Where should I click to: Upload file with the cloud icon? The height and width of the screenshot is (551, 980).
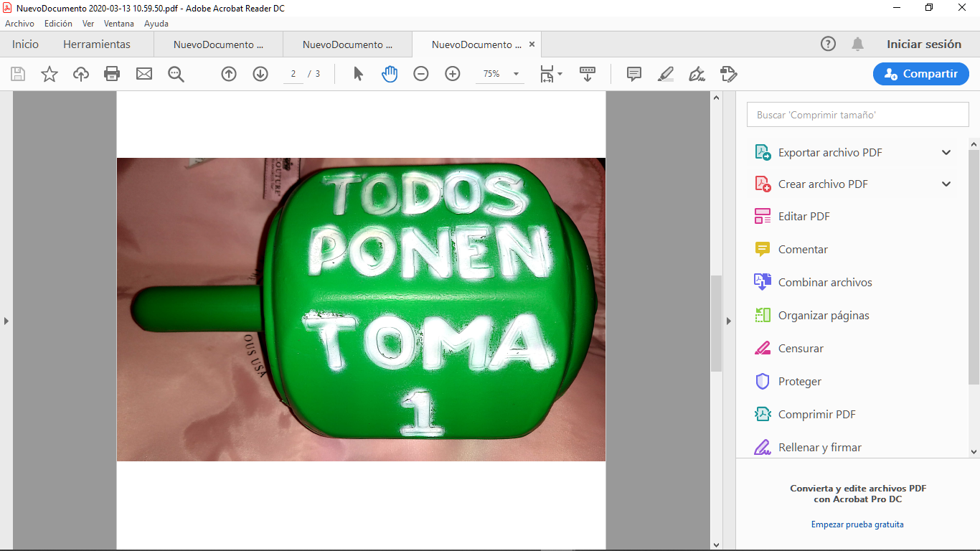tap(81, 74)
